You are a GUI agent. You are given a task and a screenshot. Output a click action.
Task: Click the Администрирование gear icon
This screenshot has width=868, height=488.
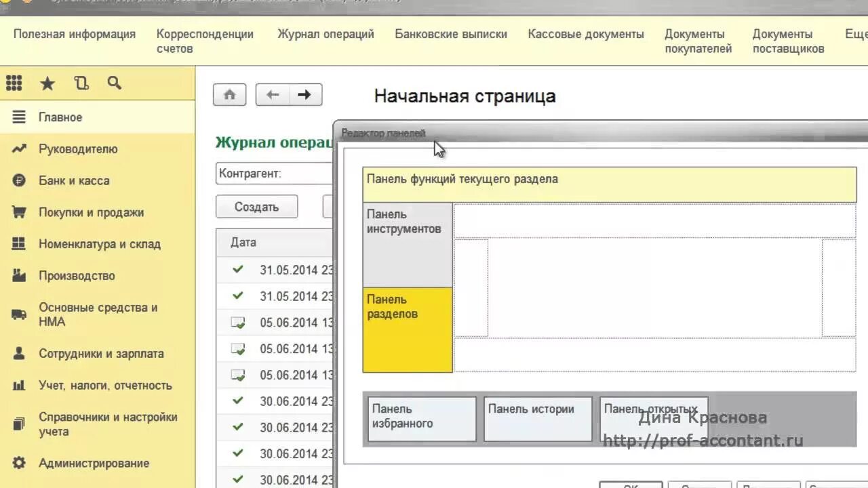[19, 464]
